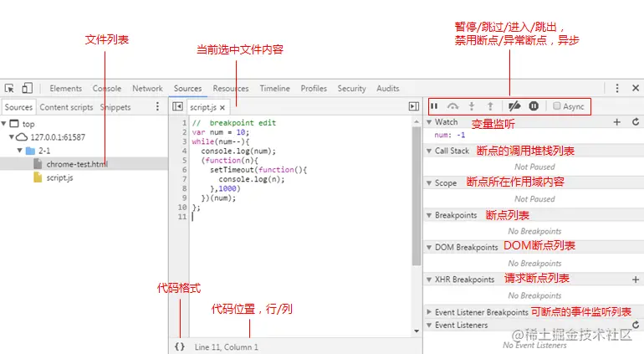
Task: Collapse the Call Stack section
Action: click(429, 151)
